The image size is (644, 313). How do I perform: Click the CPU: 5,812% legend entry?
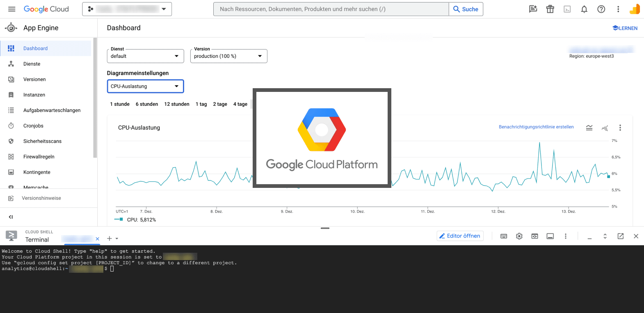coord(135,220)
